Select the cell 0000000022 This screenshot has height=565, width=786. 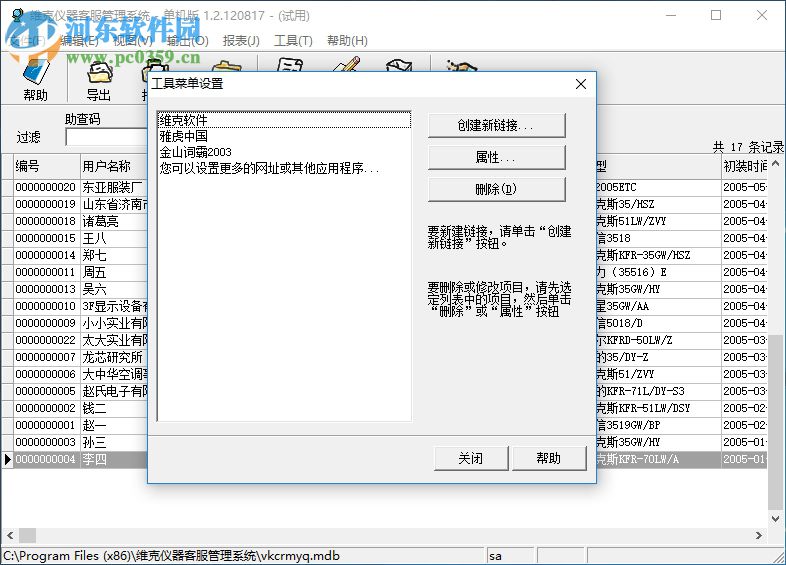click(x=46, y=340)
